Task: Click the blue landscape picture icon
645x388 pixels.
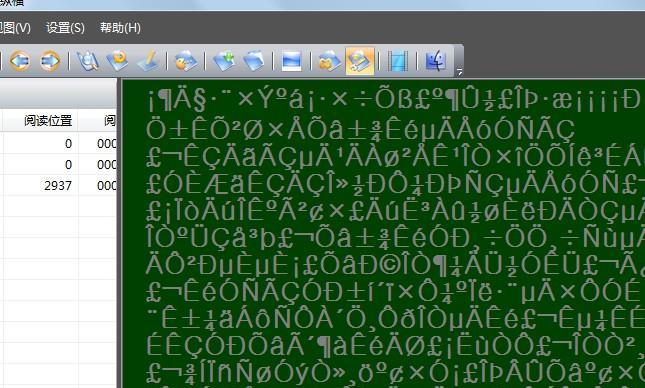Action: [292, 61]
